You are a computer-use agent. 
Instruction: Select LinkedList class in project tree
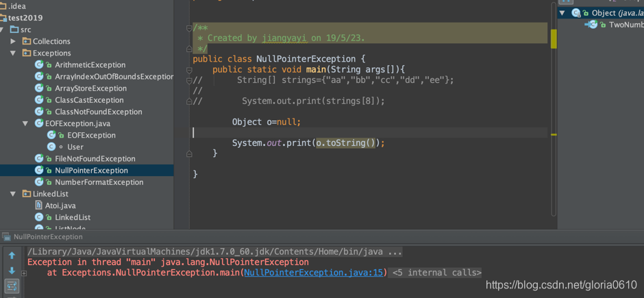tap(73, 217)
